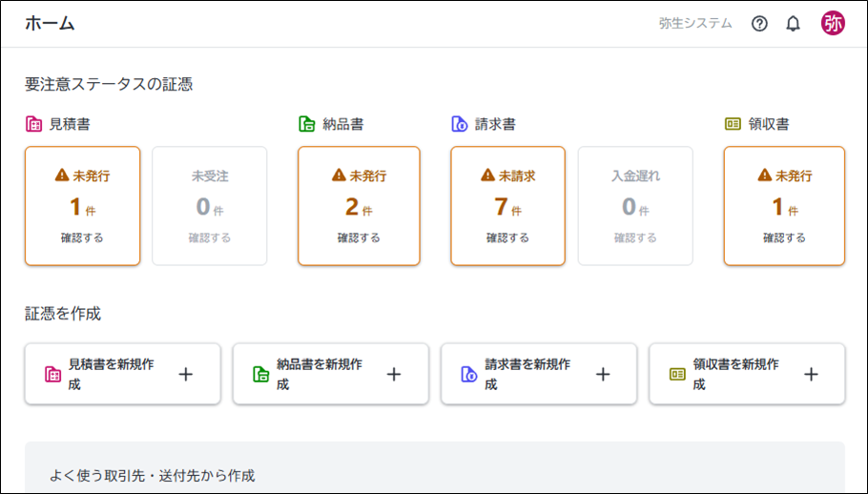Screen dimensions: 868x494
Task: Click invoice icon in 請求書を新規作成 button
Action: pyautogui.click(x=469, y=375)
